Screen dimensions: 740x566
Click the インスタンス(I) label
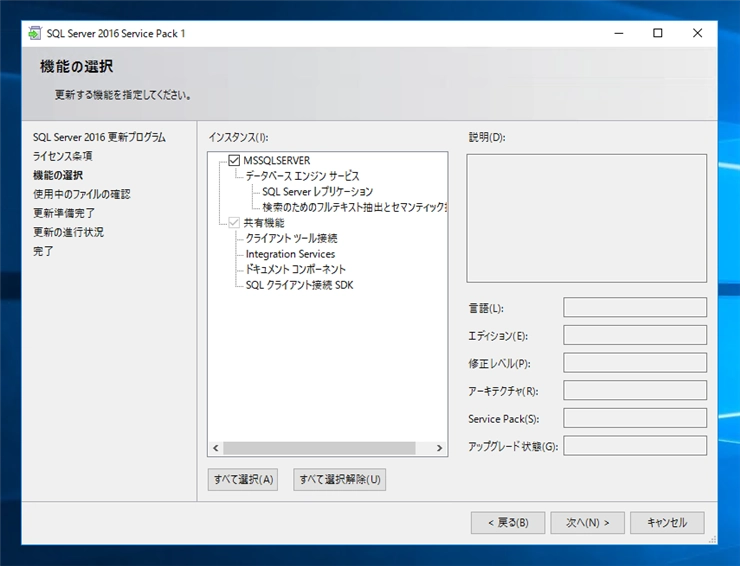point(238,137)
